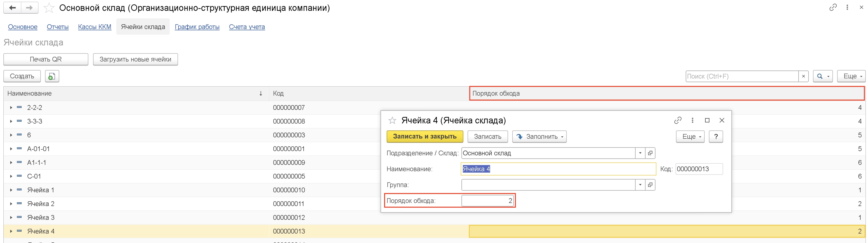
Task: Open three-dot menu in Ячейка 4 dialog
Action: [692, 120]
